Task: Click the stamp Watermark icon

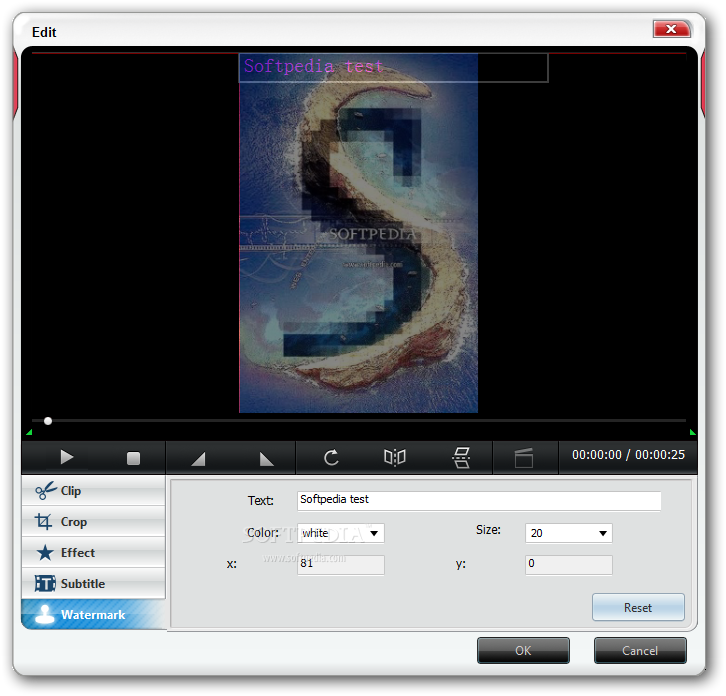Action: pos(45,614)
